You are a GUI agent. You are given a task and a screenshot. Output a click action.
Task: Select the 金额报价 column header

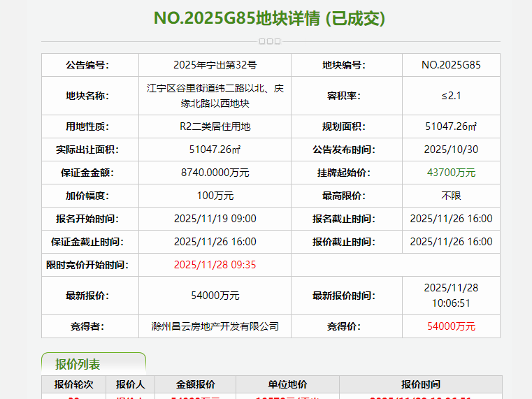click(x=195, y=384)
